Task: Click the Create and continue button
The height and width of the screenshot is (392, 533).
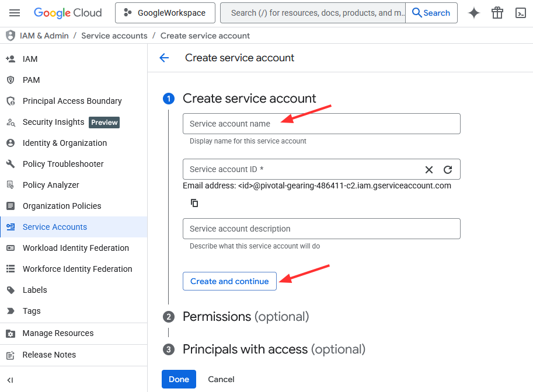Action: [229, 281]
